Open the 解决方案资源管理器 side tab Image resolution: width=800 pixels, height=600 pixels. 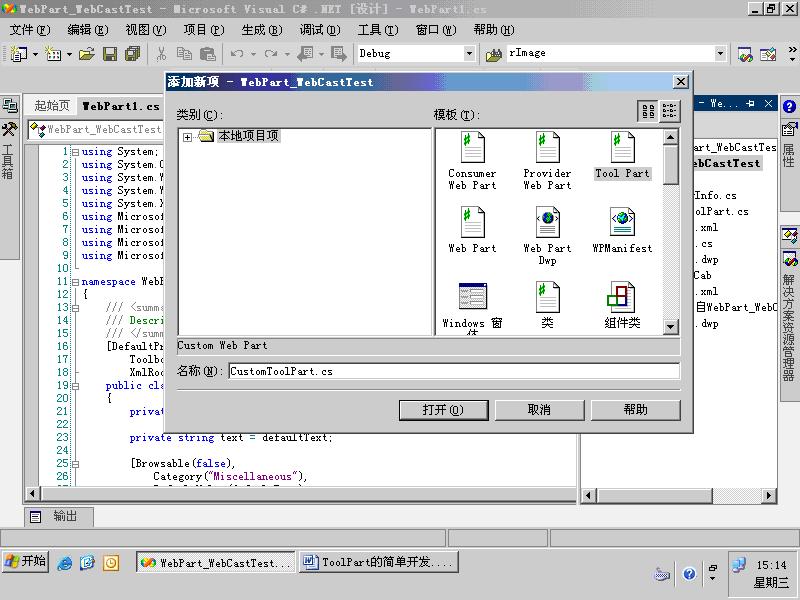[x=789, y=315]
